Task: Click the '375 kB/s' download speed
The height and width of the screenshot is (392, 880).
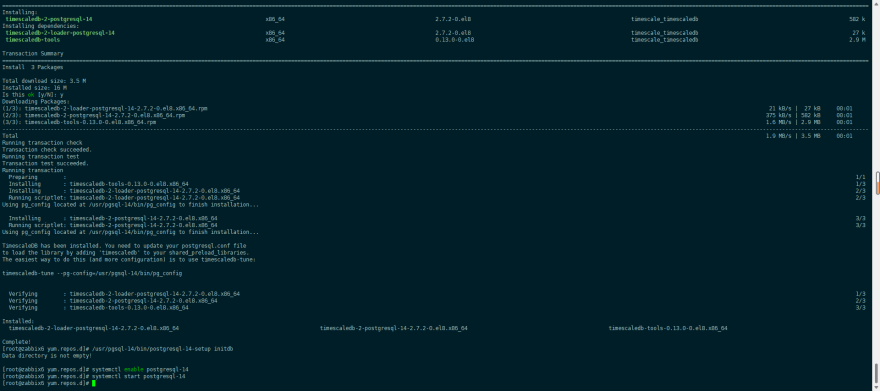Action: tap(779, 115)
